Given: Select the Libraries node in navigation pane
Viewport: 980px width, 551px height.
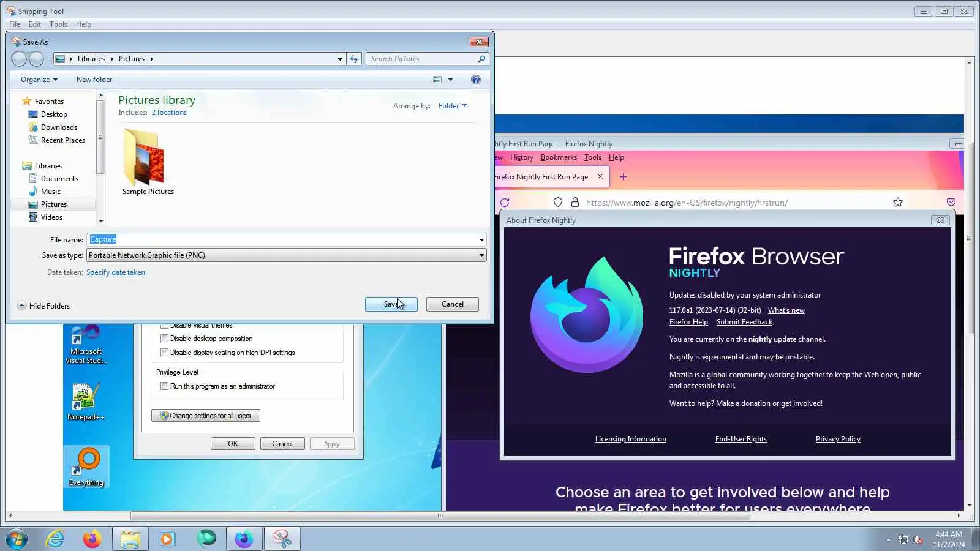Looking at the screenshot, I should 48,166.
